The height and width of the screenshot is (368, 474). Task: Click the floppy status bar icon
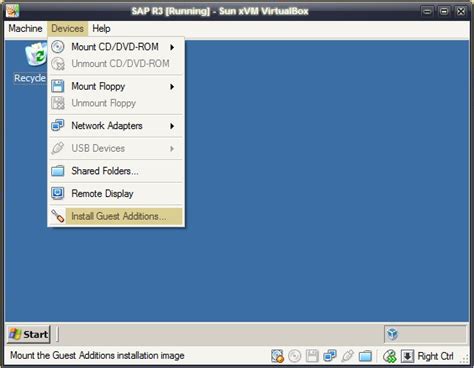(x=312, y=356)
